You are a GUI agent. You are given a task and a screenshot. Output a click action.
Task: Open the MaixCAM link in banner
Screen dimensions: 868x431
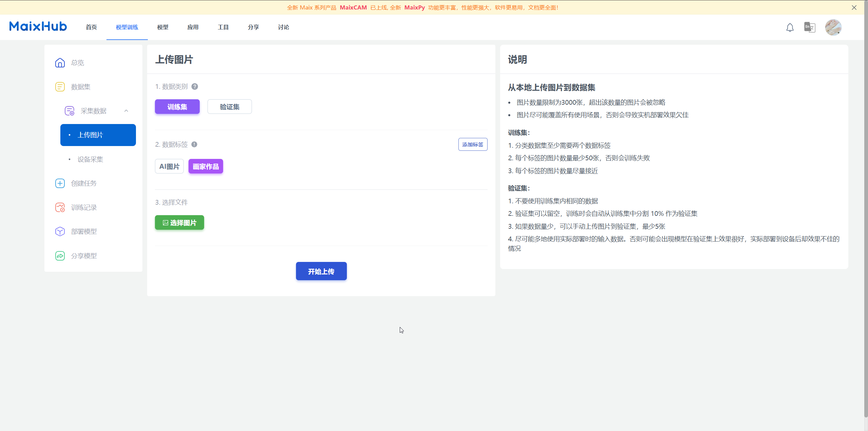pos(353,7)
